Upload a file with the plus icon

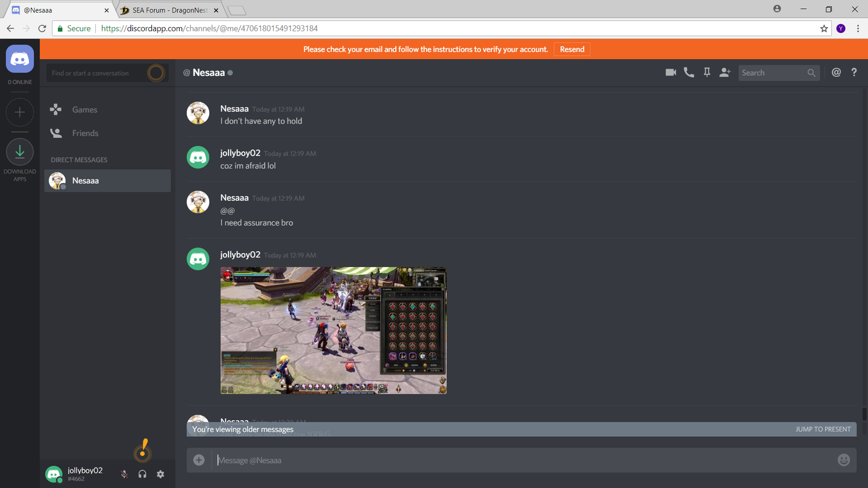click(199, 460)
